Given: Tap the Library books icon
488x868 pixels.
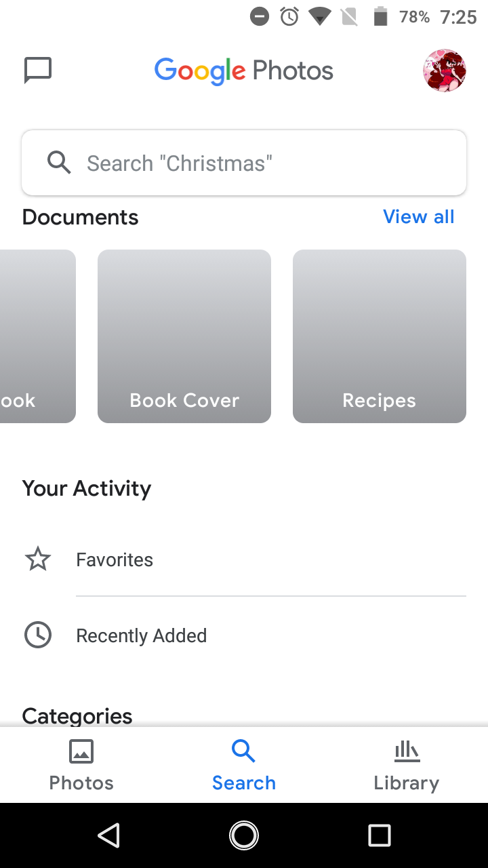Looking at the screenshot, I should (407, 751).
